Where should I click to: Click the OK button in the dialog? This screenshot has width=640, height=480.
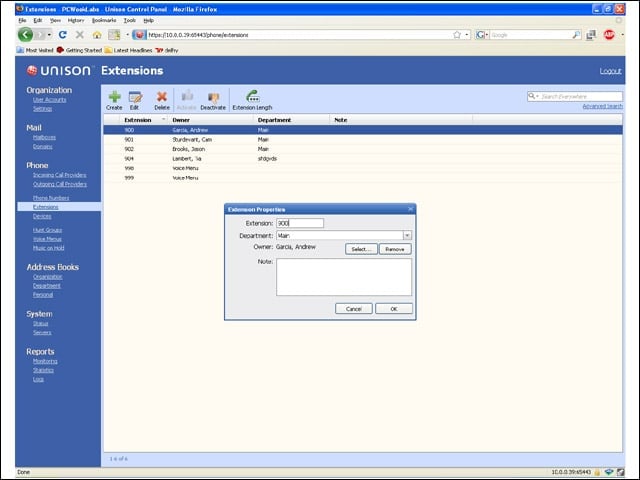tap(394, 309)
